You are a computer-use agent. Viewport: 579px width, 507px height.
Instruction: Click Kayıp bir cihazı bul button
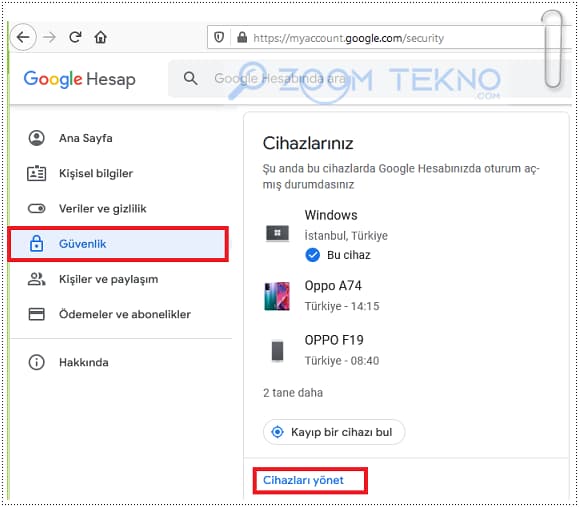tap(334, 432)
